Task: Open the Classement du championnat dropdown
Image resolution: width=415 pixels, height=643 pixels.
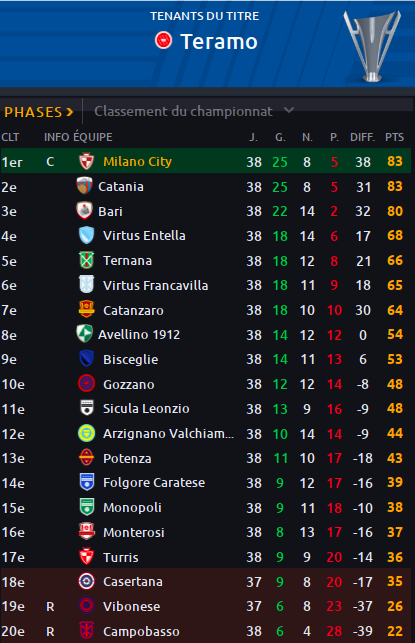Action: [194, 111]
